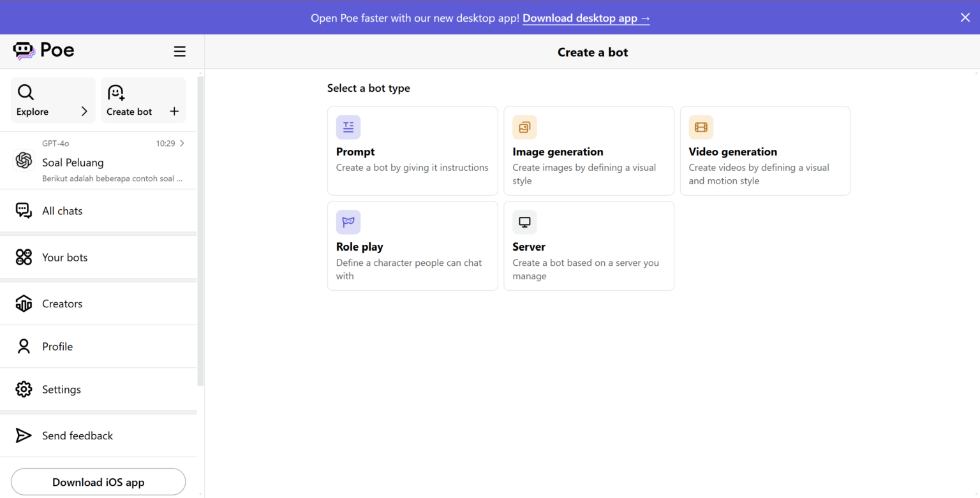Expand the Soal Peluang chat chevron
This screenshot has height=498, width=980.
(x=182, y=143)
